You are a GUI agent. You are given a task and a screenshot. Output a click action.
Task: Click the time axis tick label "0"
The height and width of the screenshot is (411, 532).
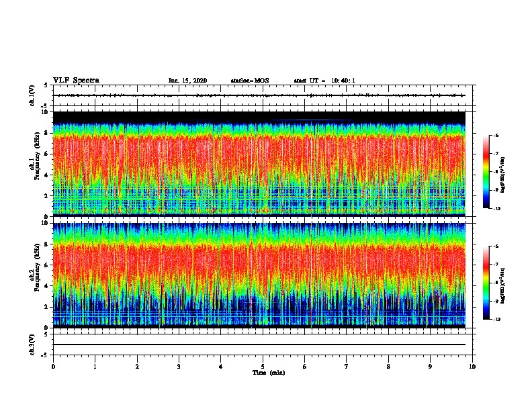(x=53, y=367)
